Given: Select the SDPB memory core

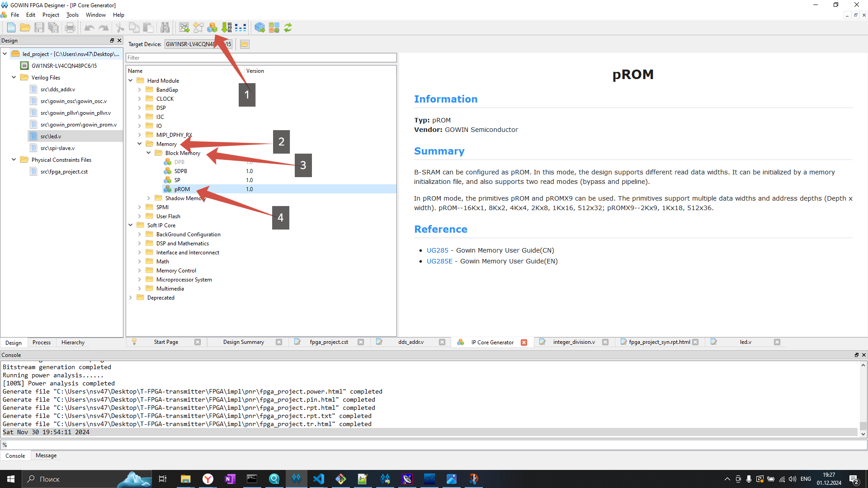Looking at the screenshot, I should click(x=180, y=171).
